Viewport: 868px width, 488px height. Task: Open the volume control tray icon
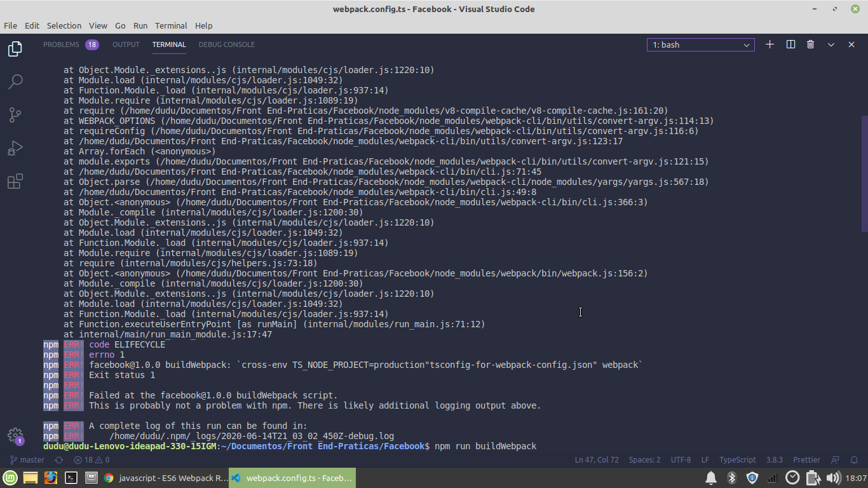click(833, 478)
